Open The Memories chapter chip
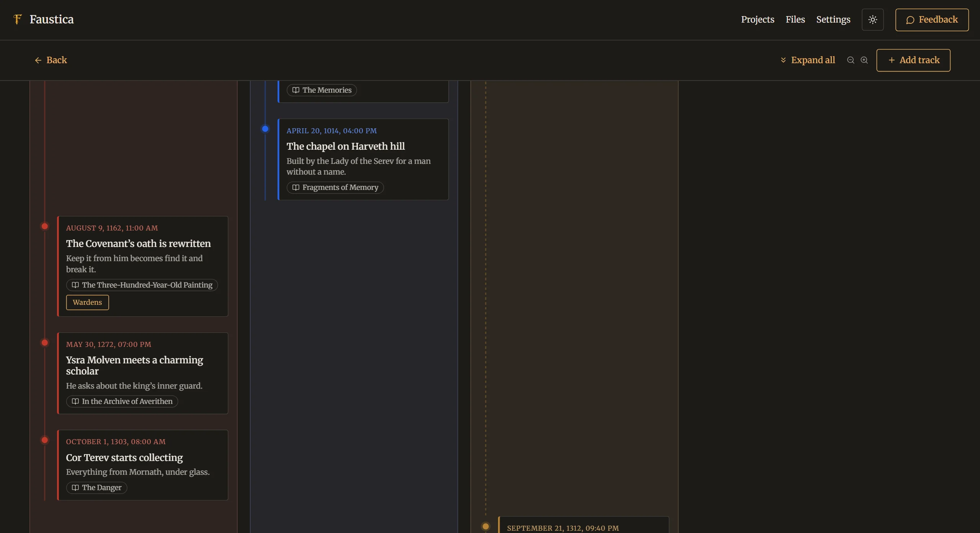Screen dimensions: 980x533 [322, 90]
